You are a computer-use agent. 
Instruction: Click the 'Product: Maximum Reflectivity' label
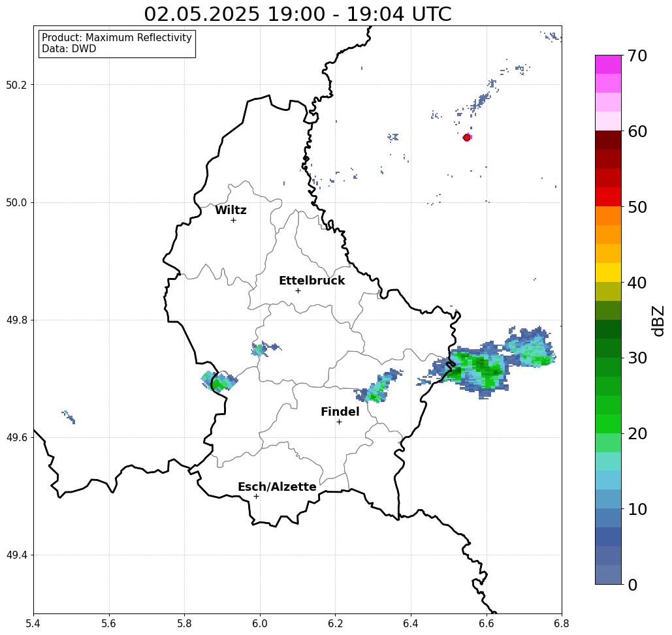pos(116,38)
